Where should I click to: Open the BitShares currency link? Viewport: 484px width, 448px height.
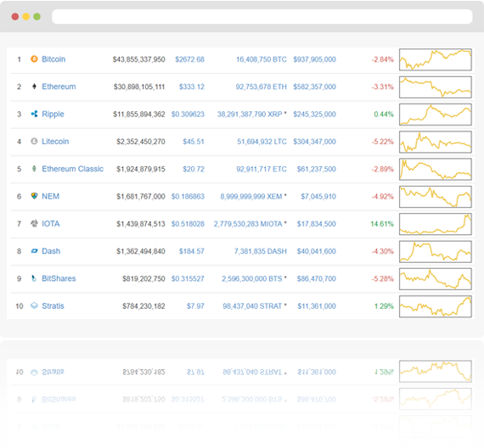[x=59, y=278]
